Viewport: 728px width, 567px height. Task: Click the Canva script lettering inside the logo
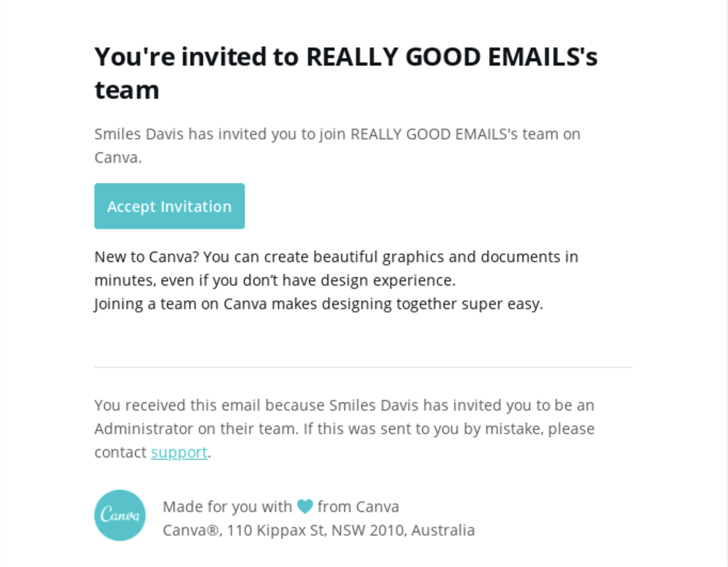pos(120,514)
